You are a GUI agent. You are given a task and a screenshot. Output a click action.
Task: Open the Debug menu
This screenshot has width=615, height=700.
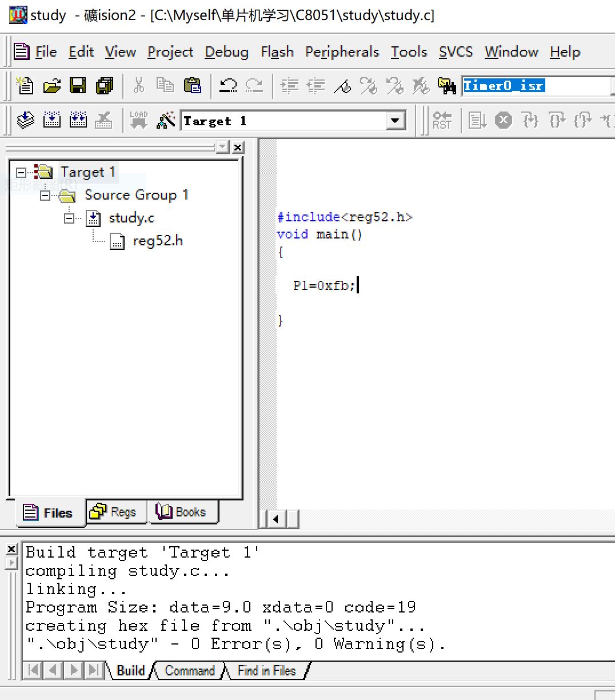[x=226, y=52]
